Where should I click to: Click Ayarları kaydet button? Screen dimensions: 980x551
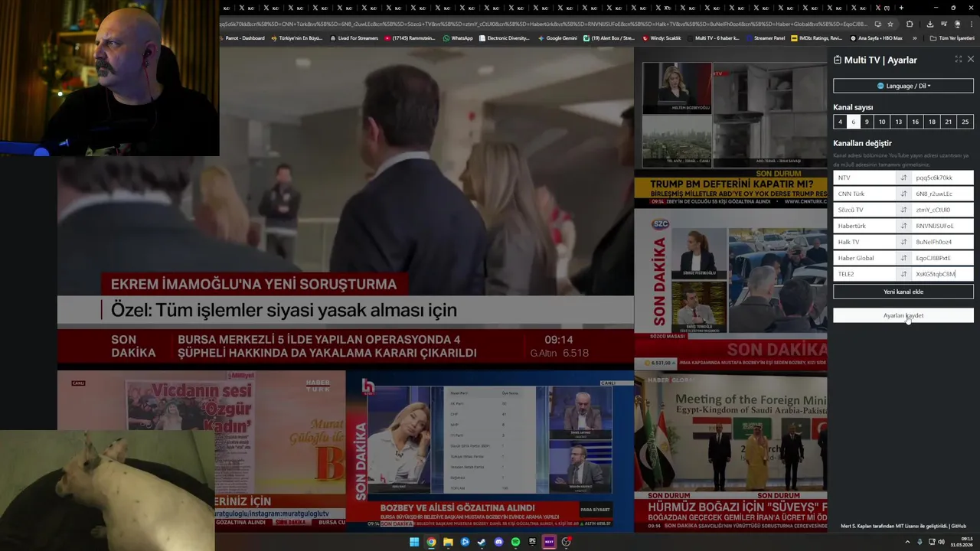(903, 315)
